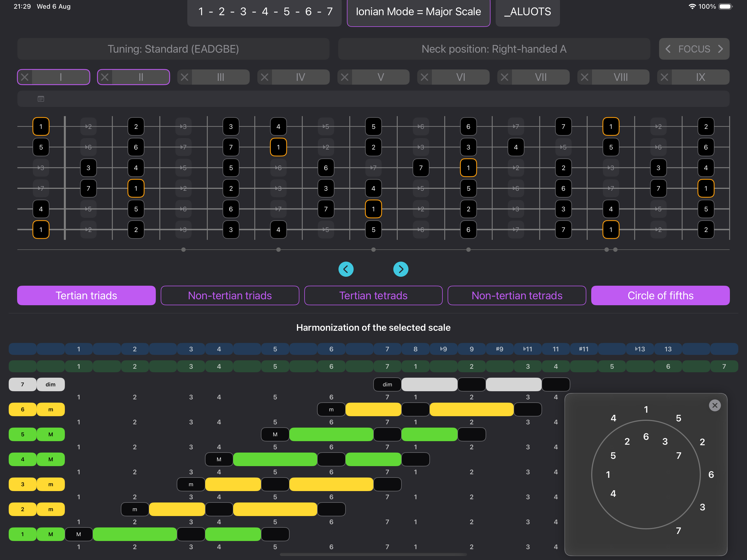747x560 pixels.
Task: Click root note 1 on top string open position
Action: coord(41,127)
